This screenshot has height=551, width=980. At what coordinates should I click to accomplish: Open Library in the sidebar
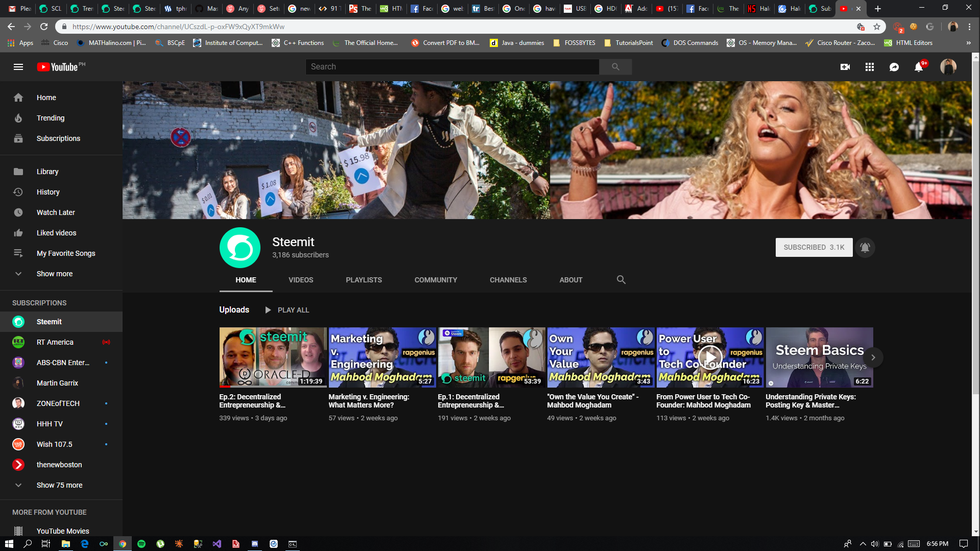coord(61,172)
